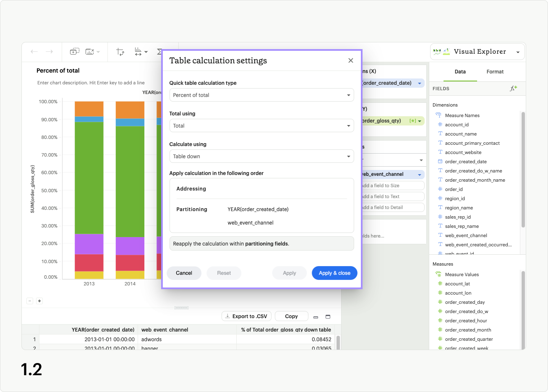548x392 pixels.
Task: Select the Data tab
Action: pyautogui.click(x=460, y=71)
